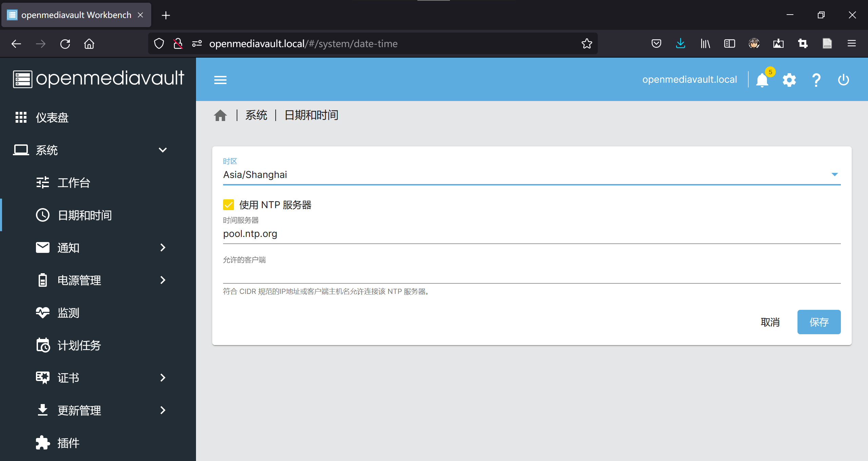Uncheck the 使用 NTP 服务器 checkbox

[x=229, y=205]
